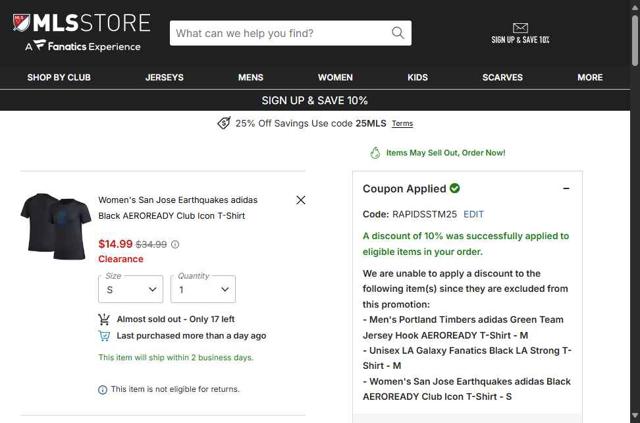Click 'Almost sold out - Only 17 left'
The width and height of the screenshot is (640, 423).
(176, 319)
